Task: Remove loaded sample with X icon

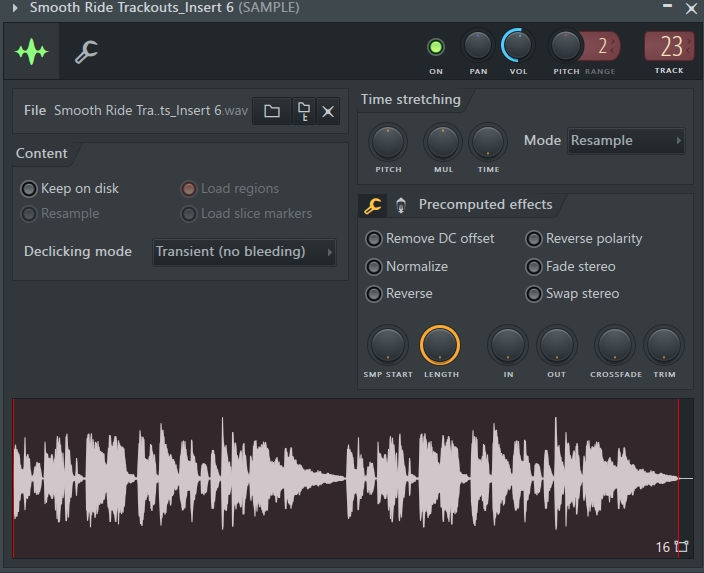Action: (328, 111)
